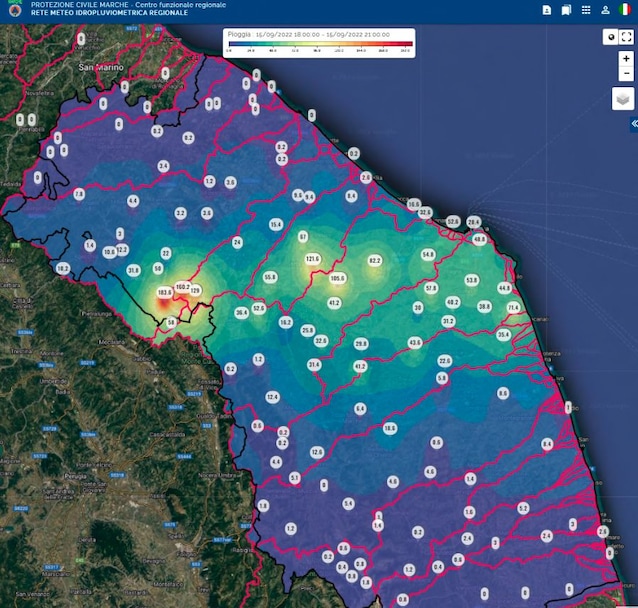Select the 25.8 rainfall station marker
638x608 pixels.
pos(308,330)
